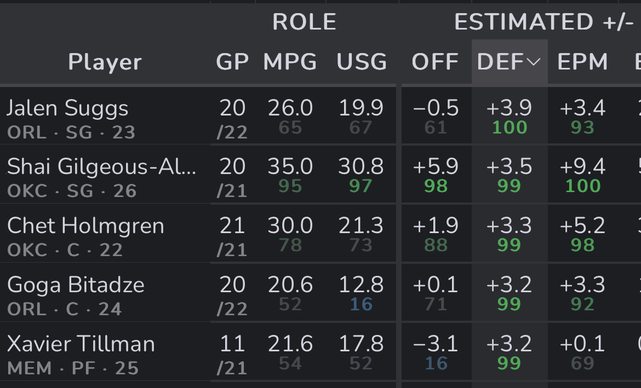Viewport: 641px width, 388px height.
Task: Open Shai Gilgeous-Alexander player link
Action: coord(101,167)
